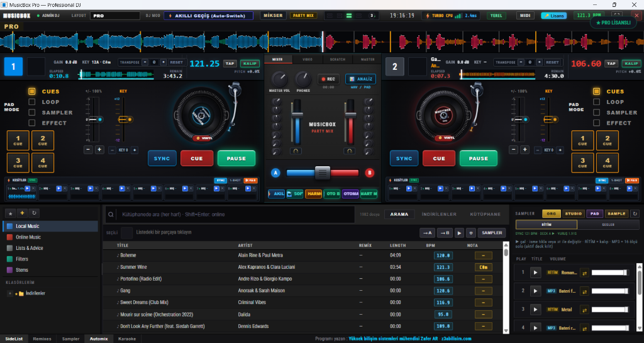Screen dimensions: 644x343
Task: Play slot 8 in right Kesitler strip
Action: click(x=630, y=189)
